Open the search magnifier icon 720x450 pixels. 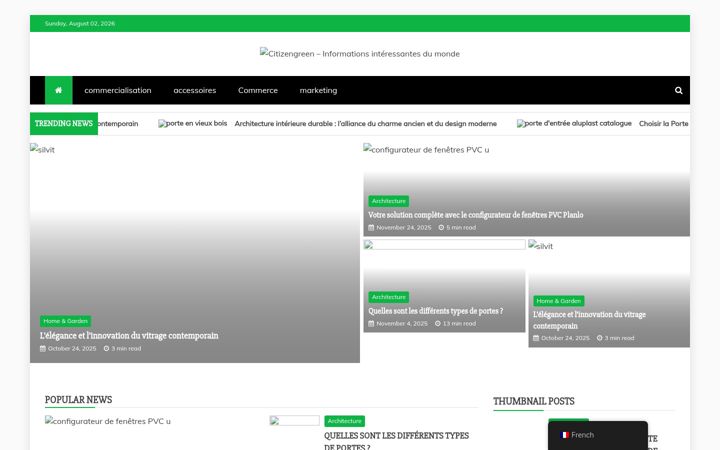[x=678, y=90]
